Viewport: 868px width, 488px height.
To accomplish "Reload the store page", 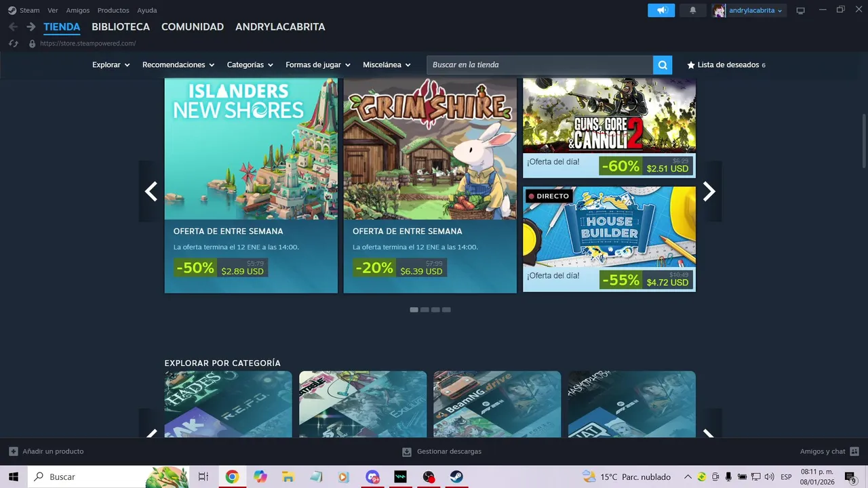I will coord(13,43).
